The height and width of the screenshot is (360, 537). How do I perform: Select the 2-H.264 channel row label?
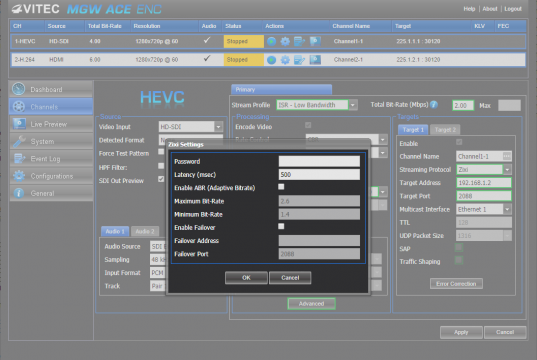25,60
